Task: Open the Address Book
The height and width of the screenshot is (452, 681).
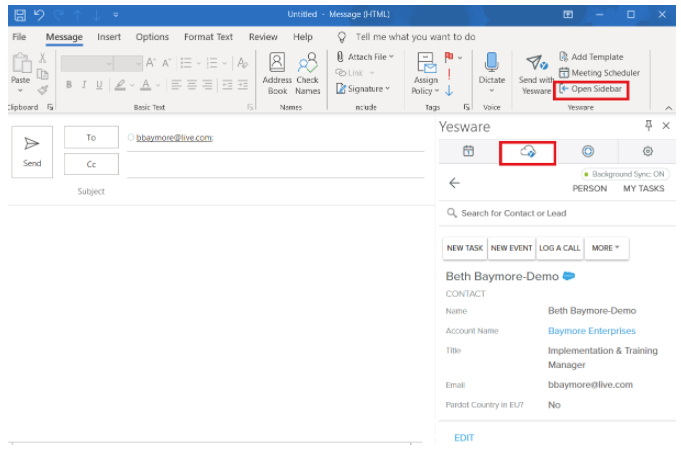Action: pos(277,70)
